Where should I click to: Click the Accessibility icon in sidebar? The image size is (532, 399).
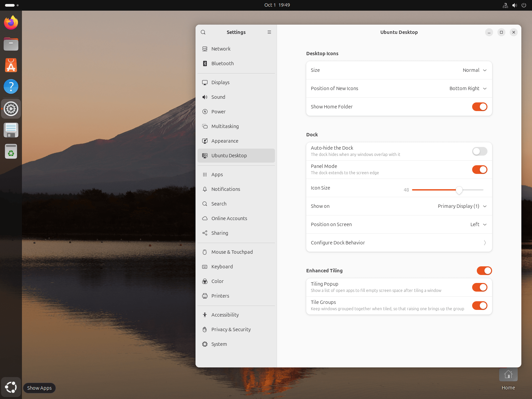point(205,315)
